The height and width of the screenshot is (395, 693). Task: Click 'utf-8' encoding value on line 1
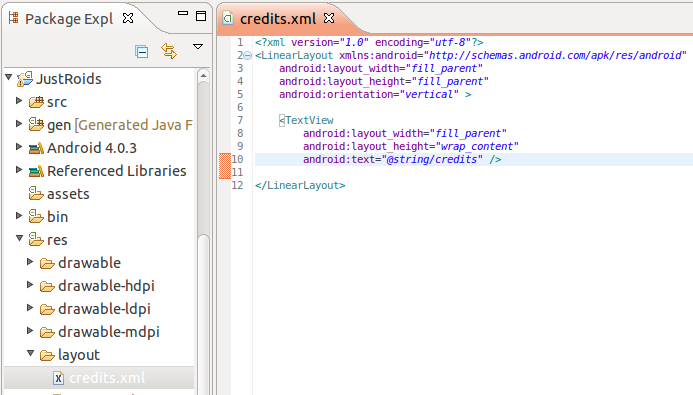[x=450, y=42]
